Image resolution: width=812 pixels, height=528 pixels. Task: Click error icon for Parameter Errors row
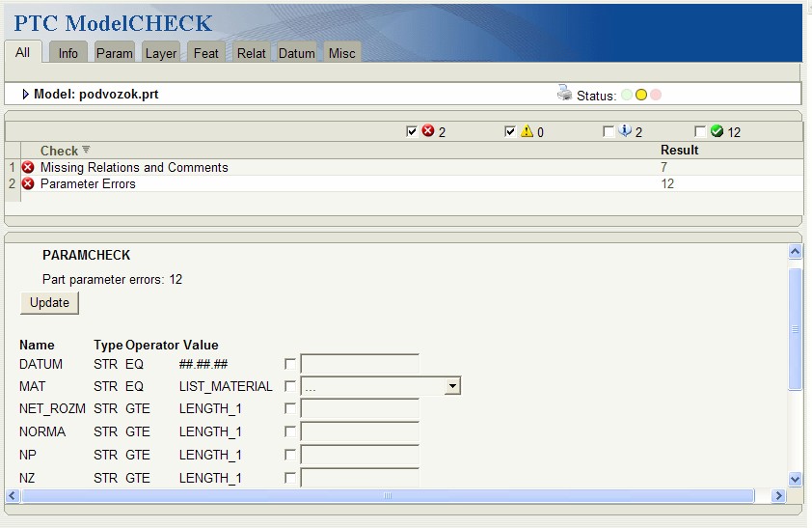point(28,183)
